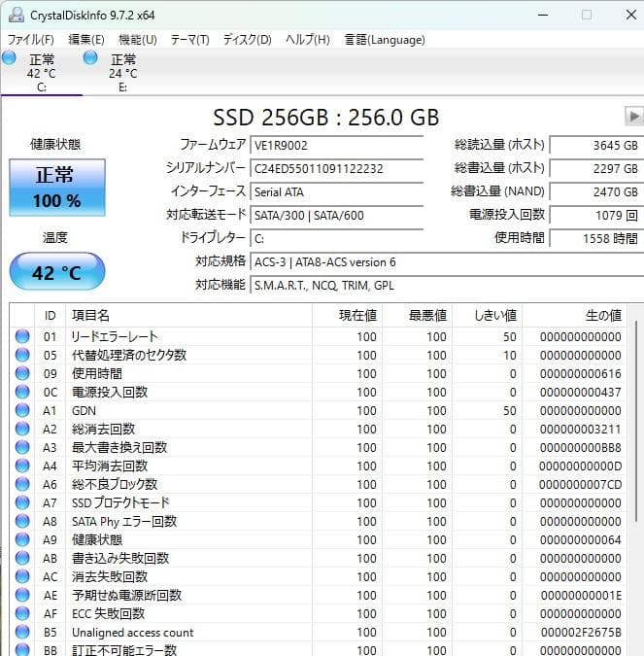
Task: Click the 生の値 column header
Action: pyautogui.click(x=574, y=316)
